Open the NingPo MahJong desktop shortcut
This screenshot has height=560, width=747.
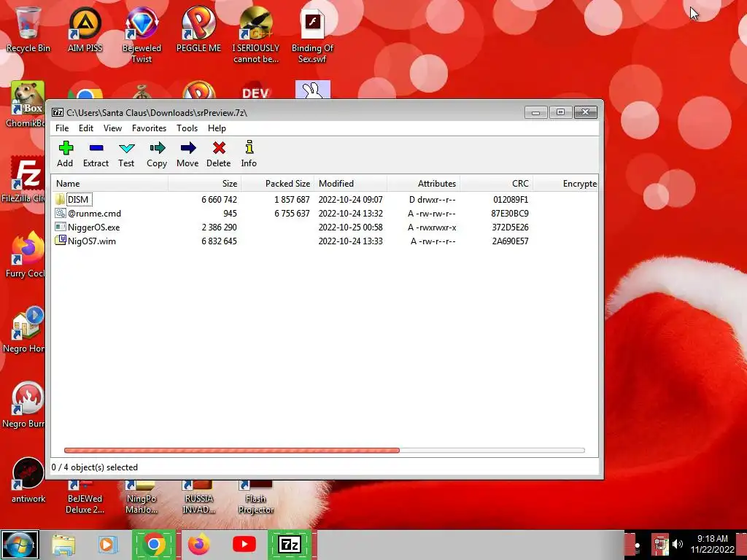click(142, 497)
